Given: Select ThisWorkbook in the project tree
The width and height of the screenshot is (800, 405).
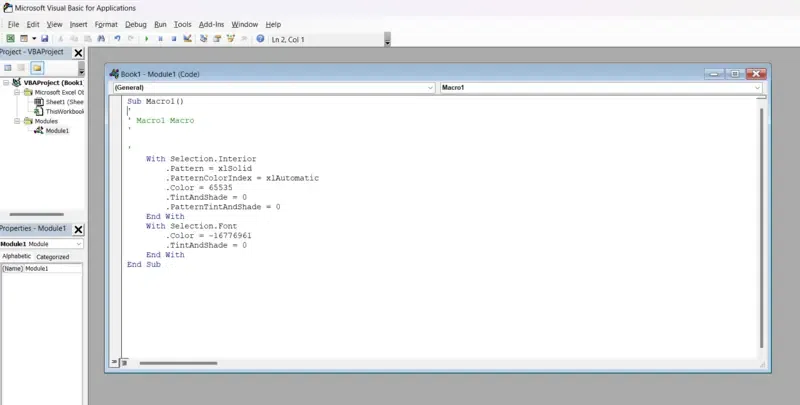Looking at the screenshot, I should [x=65, y=112].
